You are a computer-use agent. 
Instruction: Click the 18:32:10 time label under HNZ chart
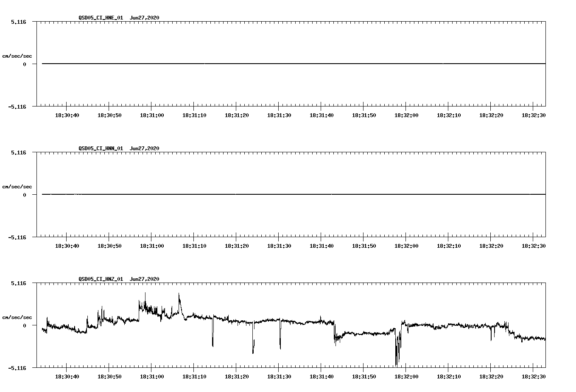pyautogui.click(x=449, y=377)
